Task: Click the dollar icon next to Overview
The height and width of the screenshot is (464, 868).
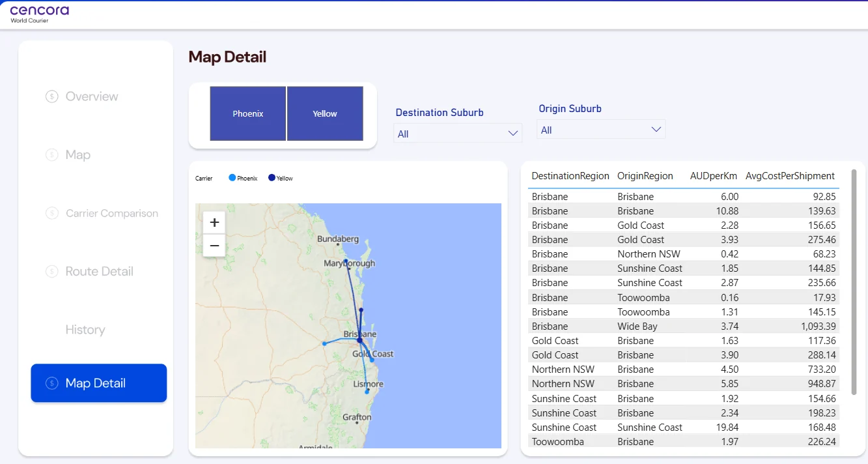Action: tap(52, 96)
